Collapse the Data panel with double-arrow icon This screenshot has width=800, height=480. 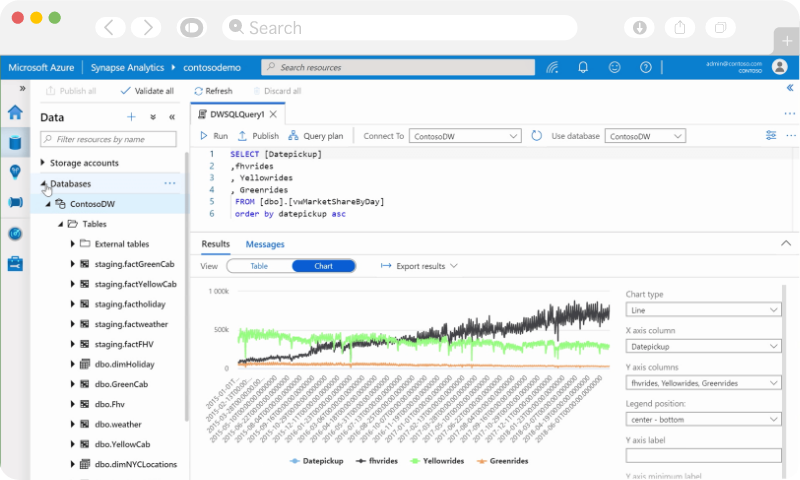(172, 117)
